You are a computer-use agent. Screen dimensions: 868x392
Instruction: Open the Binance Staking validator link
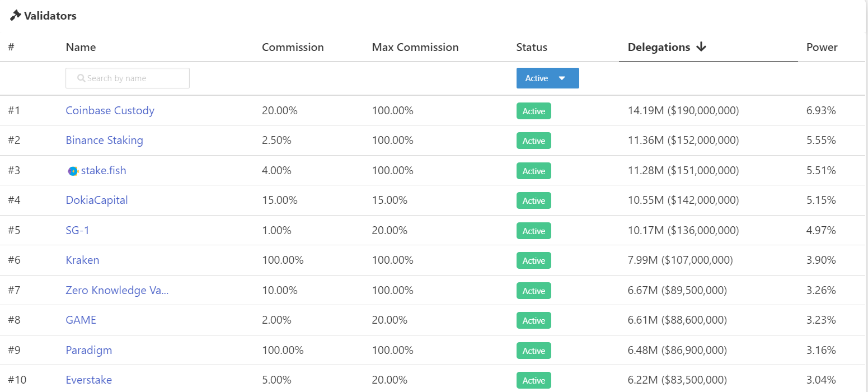105,140
